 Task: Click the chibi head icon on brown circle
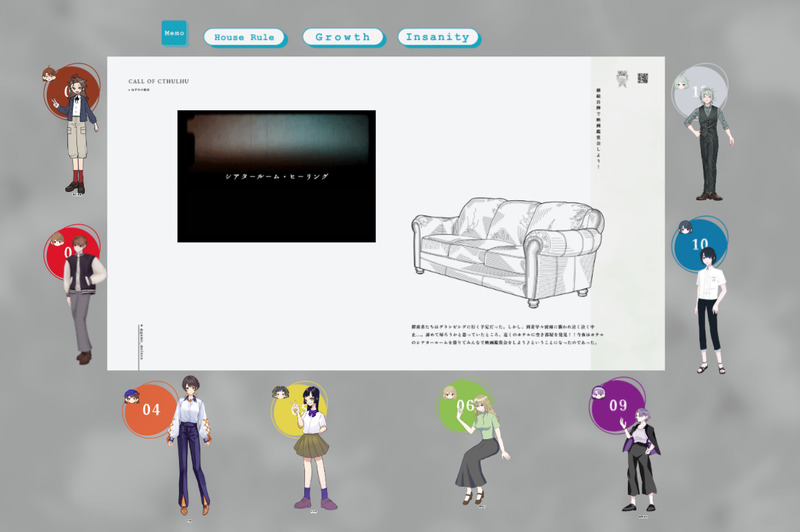tap(49, 74)
